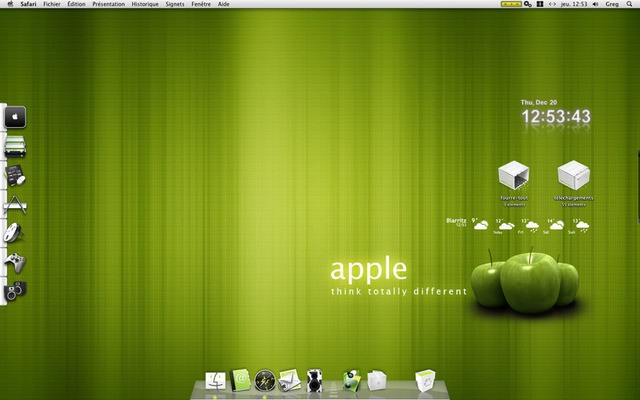Click the black Apple logo sidebar icon

[x=15, y=117]
